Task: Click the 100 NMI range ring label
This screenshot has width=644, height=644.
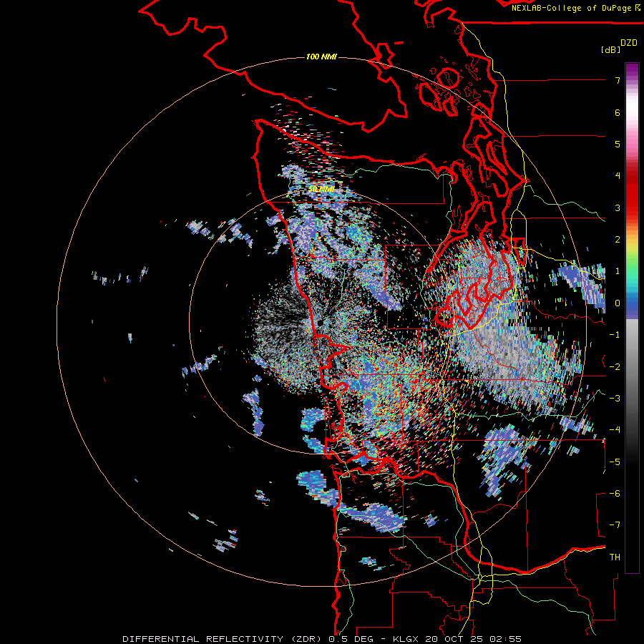Action: point(321,57)
